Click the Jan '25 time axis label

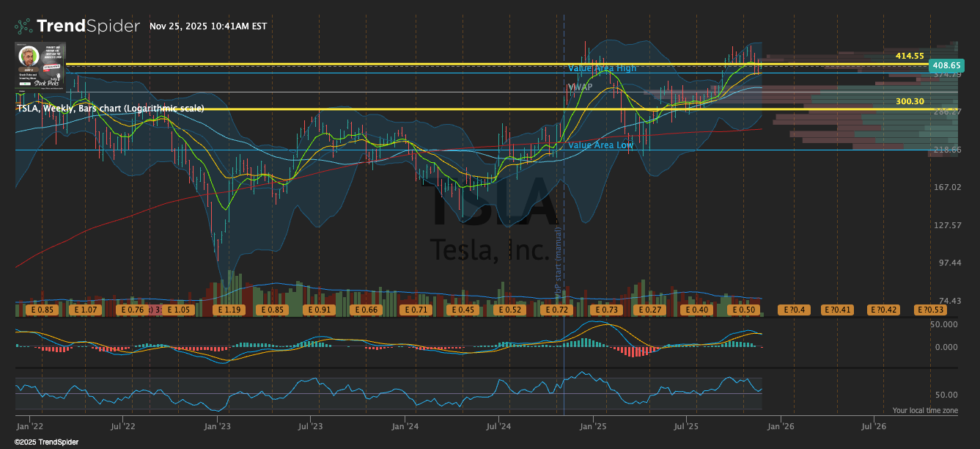click(593, 426)
